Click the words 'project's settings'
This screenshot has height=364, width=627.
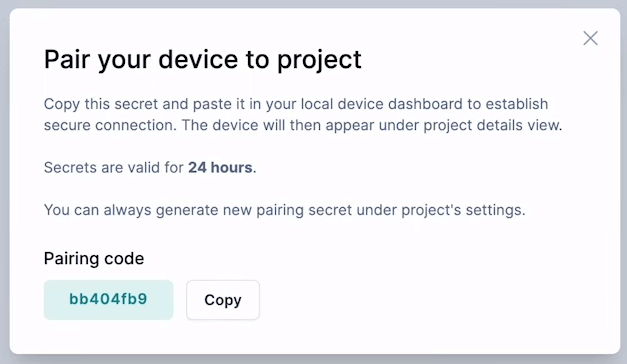click(x=463, y=210)
